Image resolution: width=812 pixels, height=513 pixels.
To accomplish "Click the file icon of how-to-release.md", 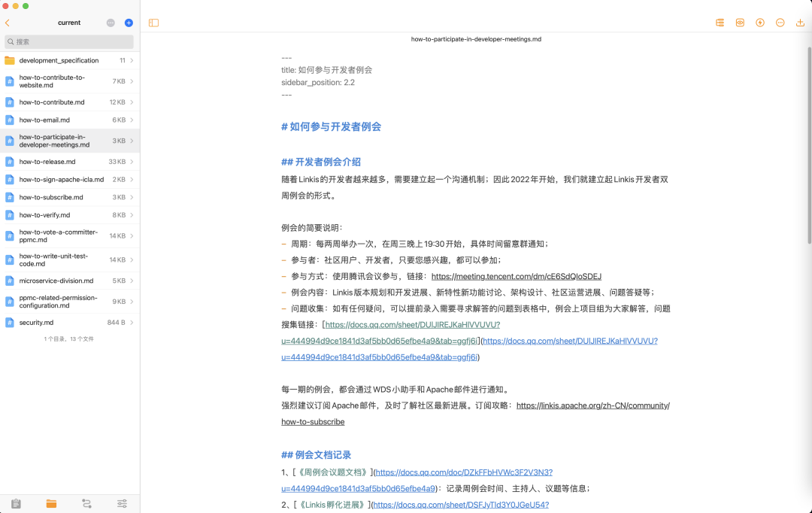I will coord(9,162).
